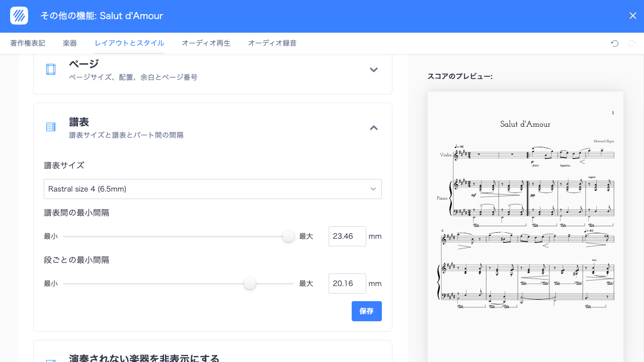Collapse the 譜表 settings section

click(374, 128)
